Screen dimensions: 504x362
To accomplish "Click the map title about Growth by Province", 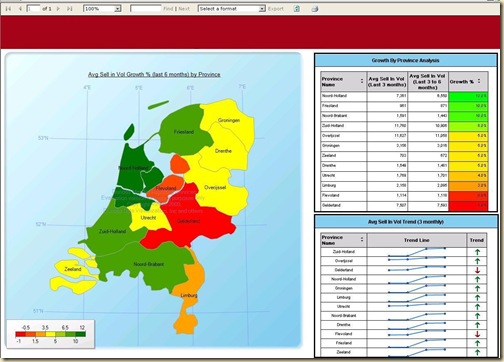I will tap(154, 74).
